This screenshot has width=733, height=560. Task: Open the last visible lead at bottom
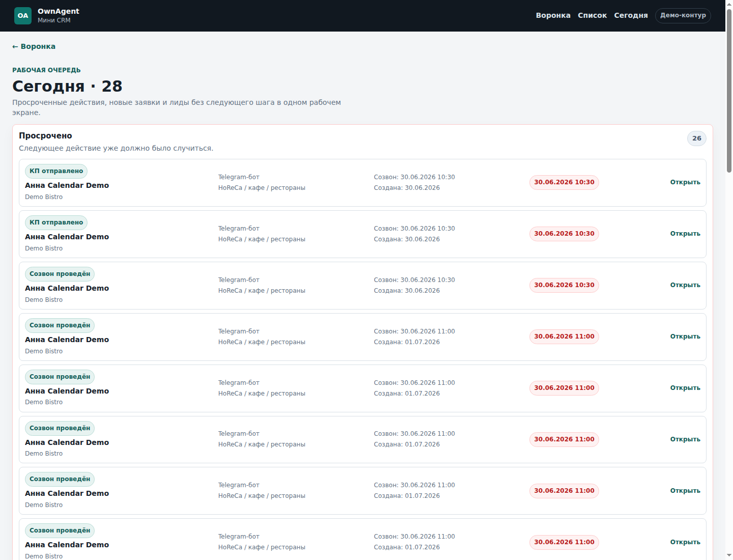click(x=685, y=542)
